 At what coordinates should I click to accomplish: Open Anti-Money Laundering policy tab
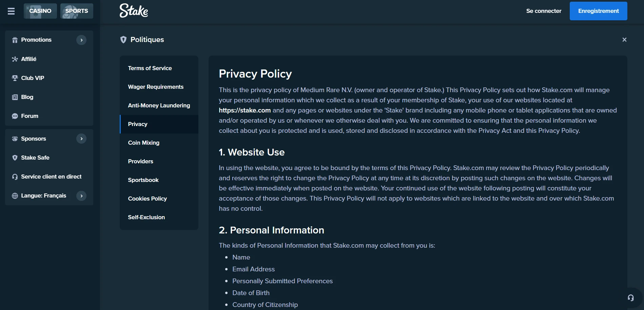coord(159,105)
